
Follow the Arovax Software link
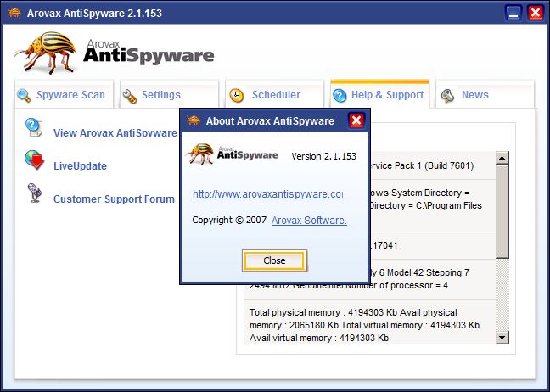pos(309,221)
